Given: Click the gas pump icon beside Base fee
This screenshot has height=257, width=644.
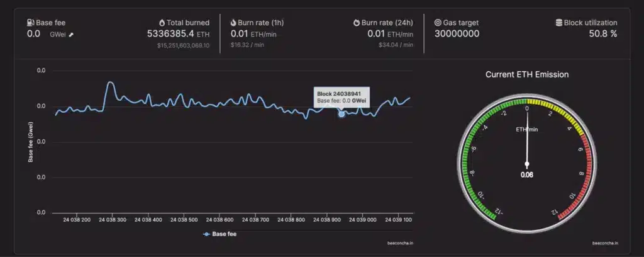Looking at the screenshot, I should (x=30, y=23).
